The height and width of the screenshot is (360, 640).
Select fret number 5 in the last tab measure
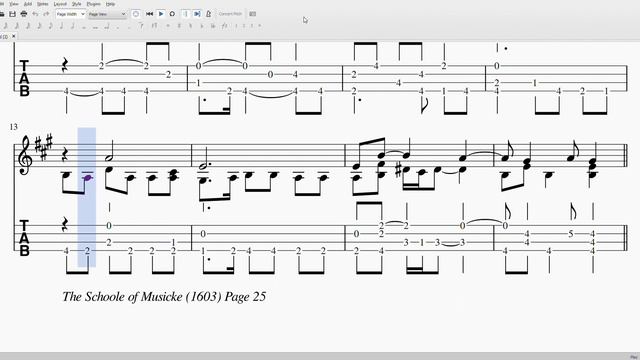[571, 234]
